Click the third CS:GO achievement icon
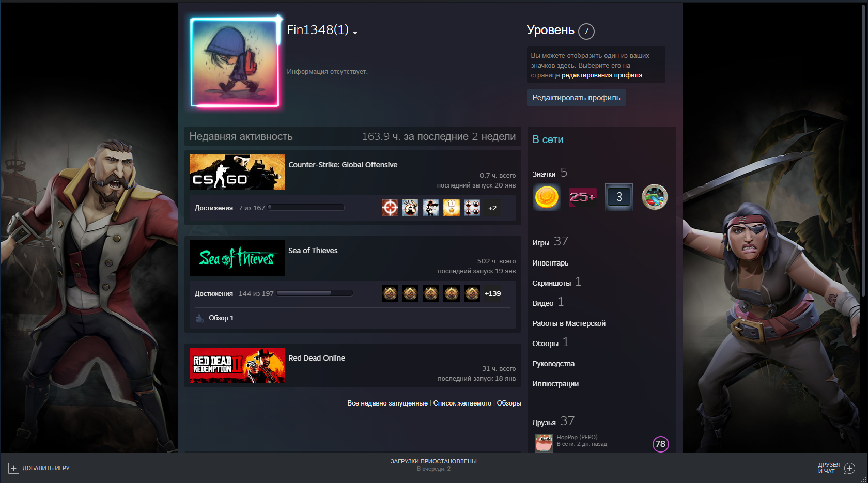Image resolution: width=868 pixels, height=483 pixels. click(x=431, y=208)
